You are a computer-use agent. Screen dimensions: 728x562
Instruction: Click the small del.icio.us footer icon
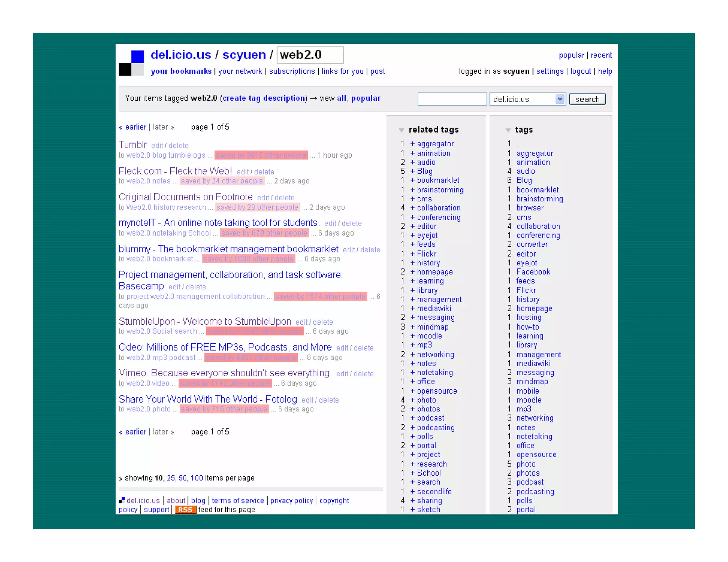(x=122, y=500)
